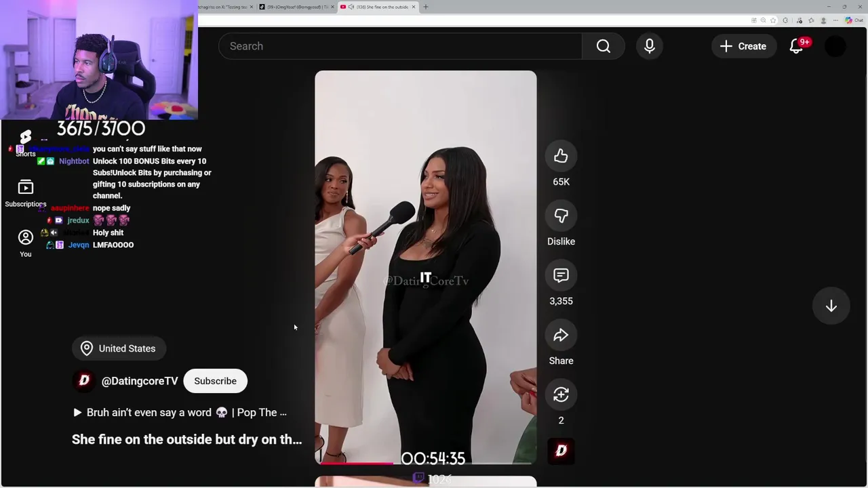Click the Remix icon above 2
Image resolution: width=868 pixels, height=488 pixels.
[x=561, y=394]
